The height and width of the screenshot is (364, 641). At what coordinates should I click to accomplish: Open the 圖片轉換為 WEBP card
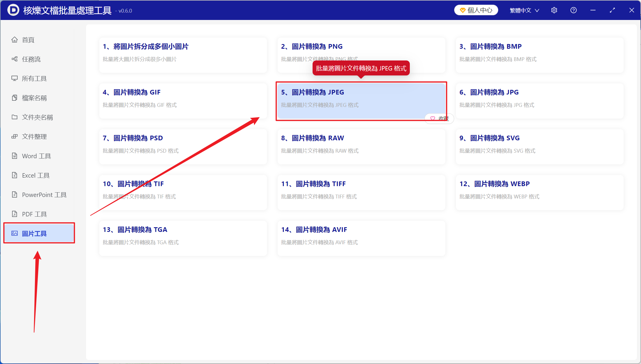540,192
